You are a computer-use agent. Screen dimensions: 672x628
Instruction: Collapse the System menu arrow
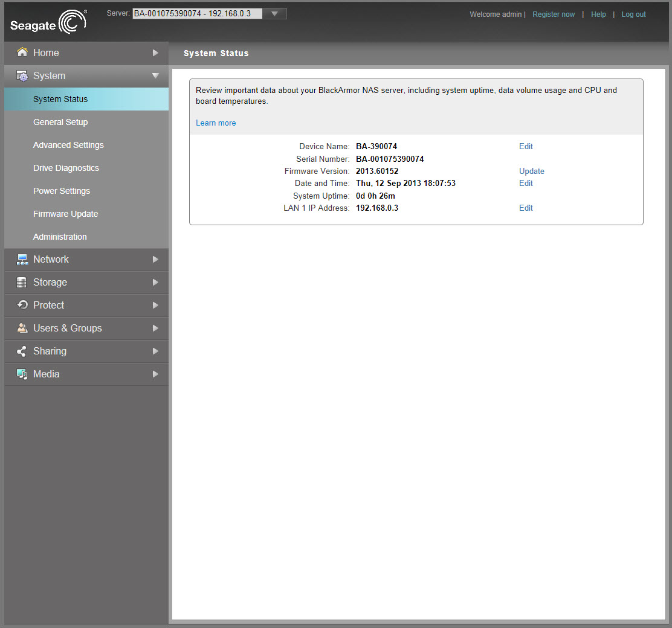coord(155,76)
